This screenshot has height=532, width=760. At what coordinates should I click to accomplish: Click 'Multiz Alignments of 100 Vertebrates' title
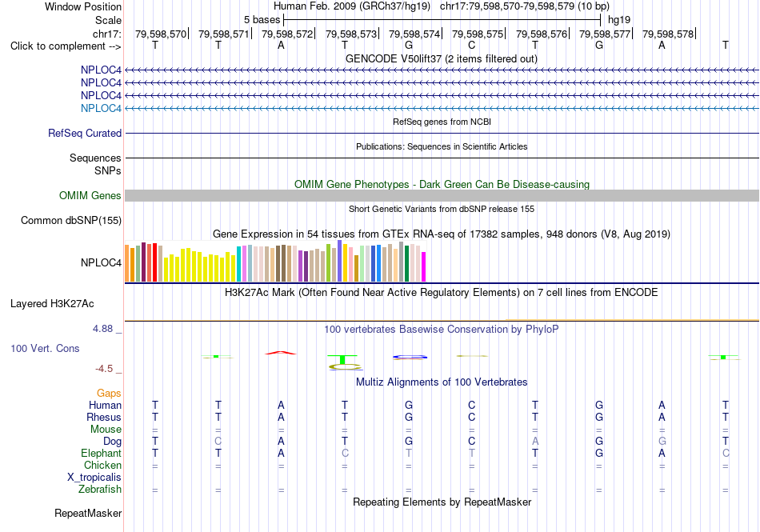pyautogui.click(x=442, y=382)
